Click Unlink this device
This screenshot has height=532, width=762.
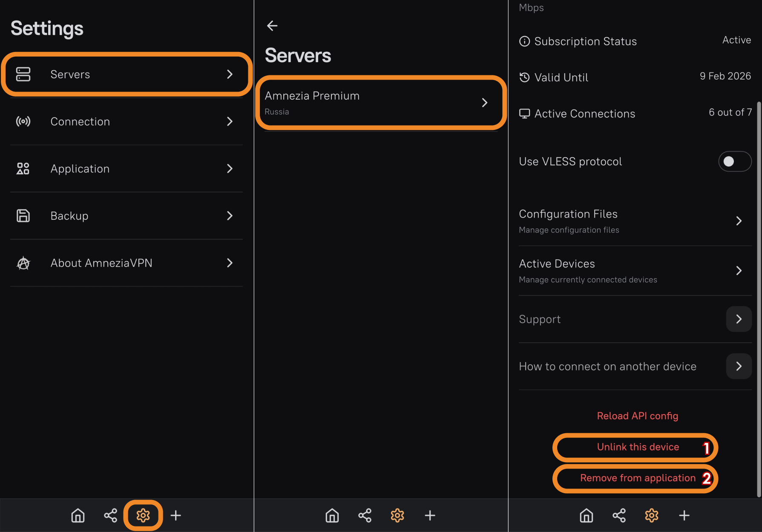point(638,447)
